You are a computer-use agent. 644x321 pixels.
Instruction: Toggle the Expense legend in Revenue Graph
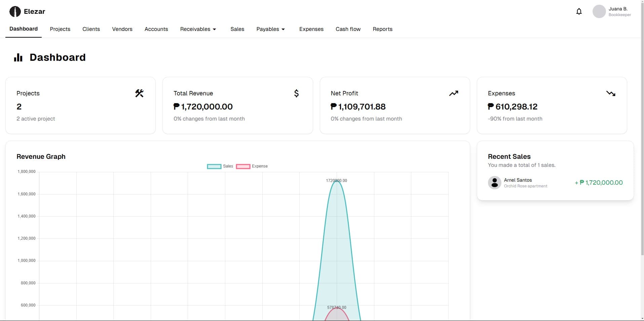[252, 166]
